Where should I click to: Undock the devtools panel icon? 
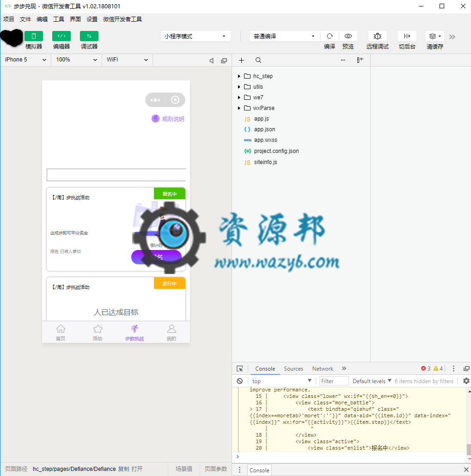pyautogui.click(x=466, y=368)
